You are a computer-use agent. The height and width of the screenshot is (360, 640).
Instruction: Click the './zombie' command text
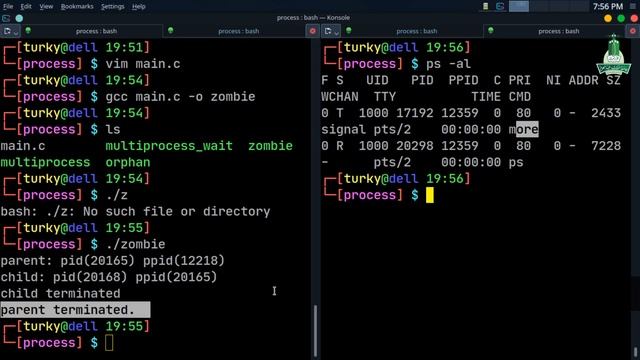(135, 244)
